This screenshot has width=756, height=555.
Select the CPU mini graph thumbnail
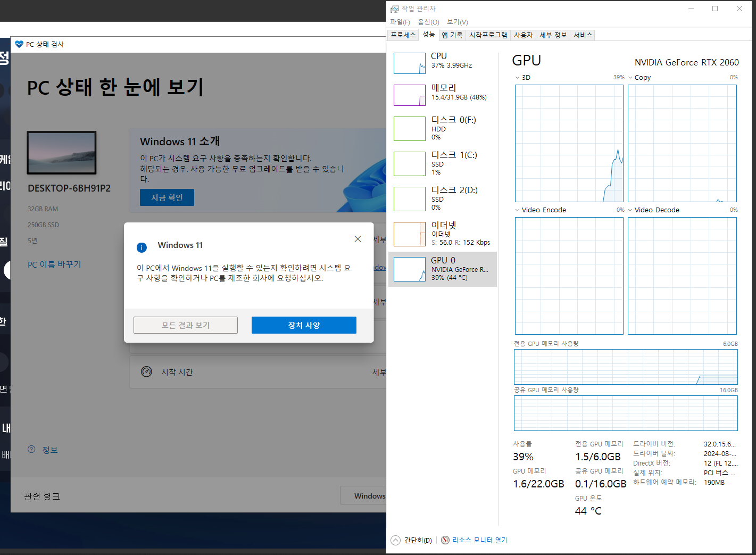[x=410, y=63]
